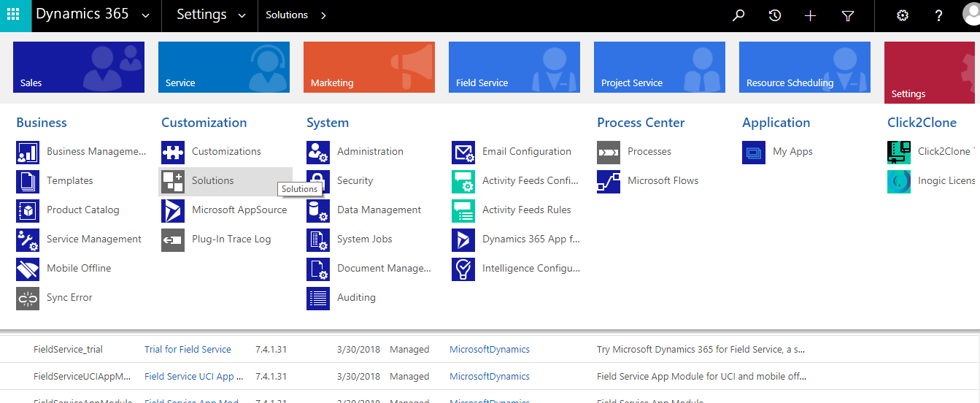Viewport: 980px width, 403px height.
Task: Select the Service area tile
Action: 224,67
